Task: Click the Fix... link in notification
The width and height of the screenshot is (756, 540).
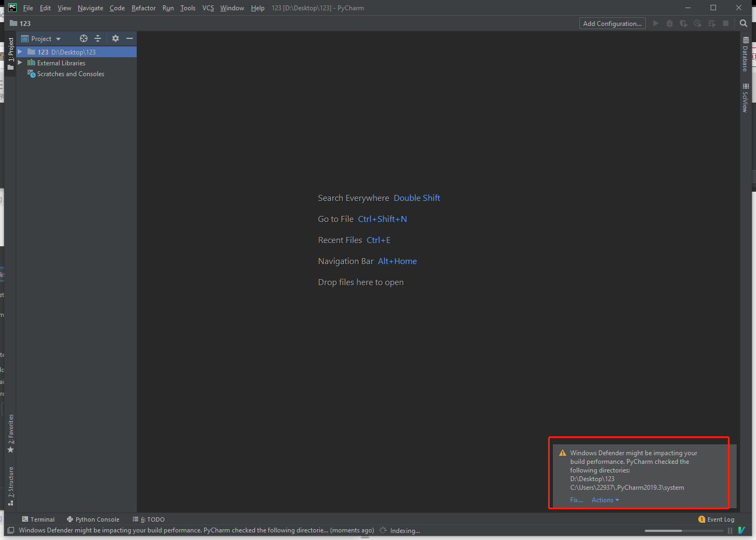Action: point(576,500)
